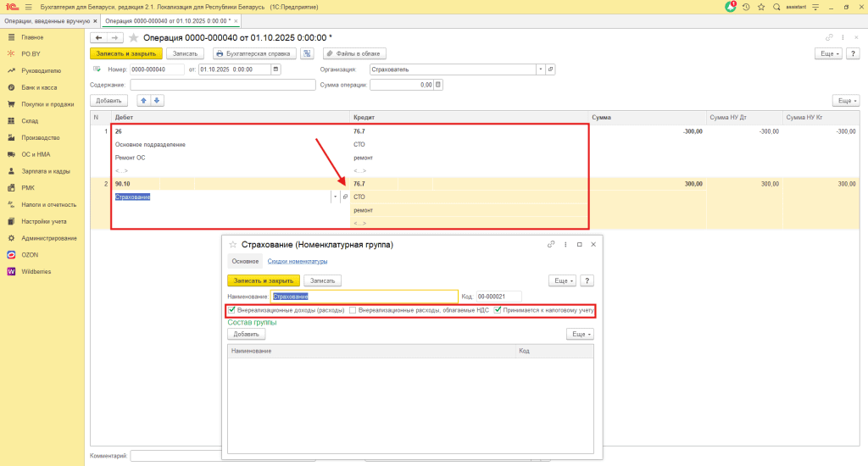Click the search magnifier icon
This screenshot has height=466, width=868.
click(x=776, y=7)
